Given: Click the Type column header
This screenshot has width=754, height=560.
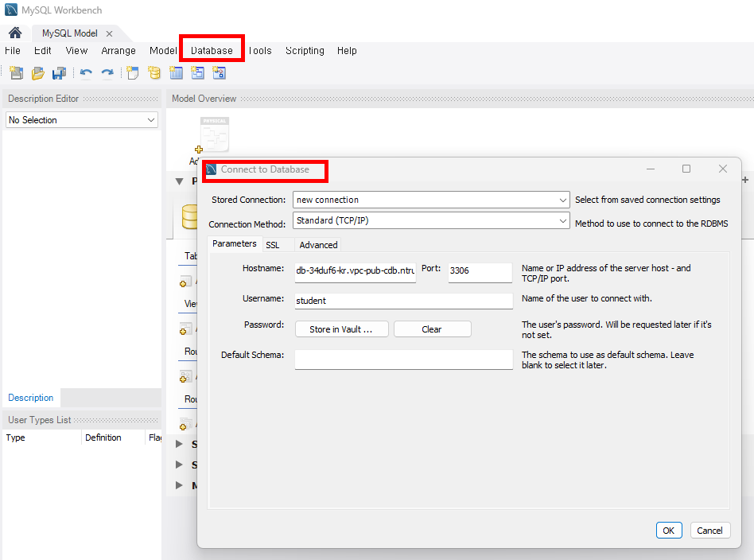Looking at the screenshot, I should click(42, 437).
